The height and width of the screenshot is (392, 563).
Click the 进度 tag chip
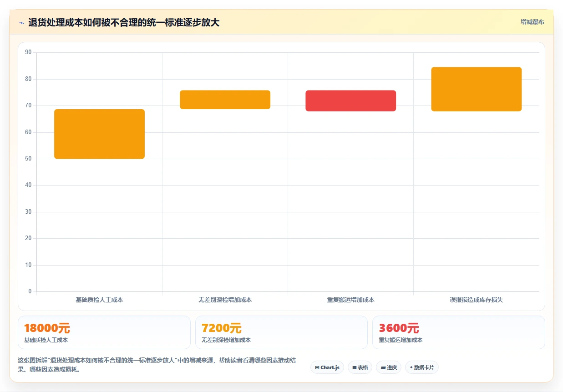tap(389, 367)
